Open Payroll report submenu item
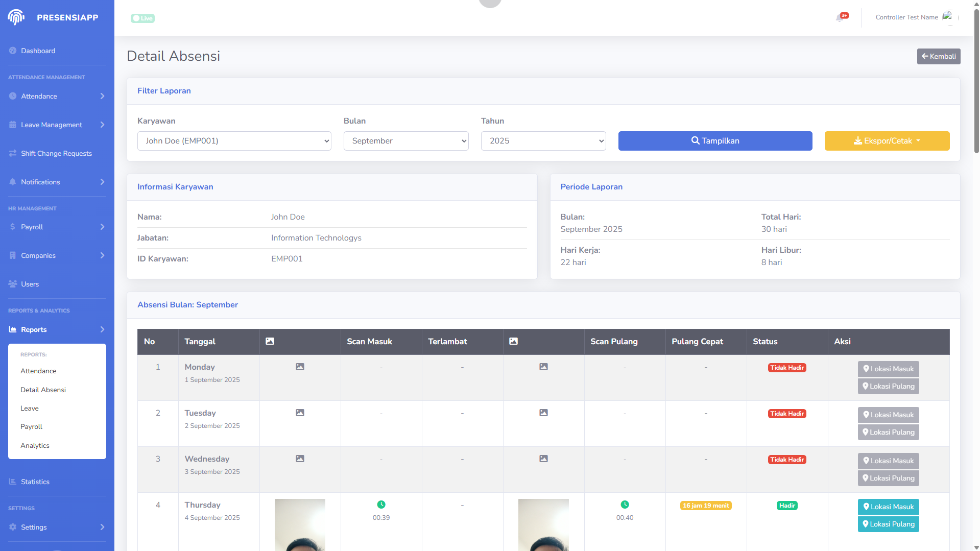 click(31, 426)
